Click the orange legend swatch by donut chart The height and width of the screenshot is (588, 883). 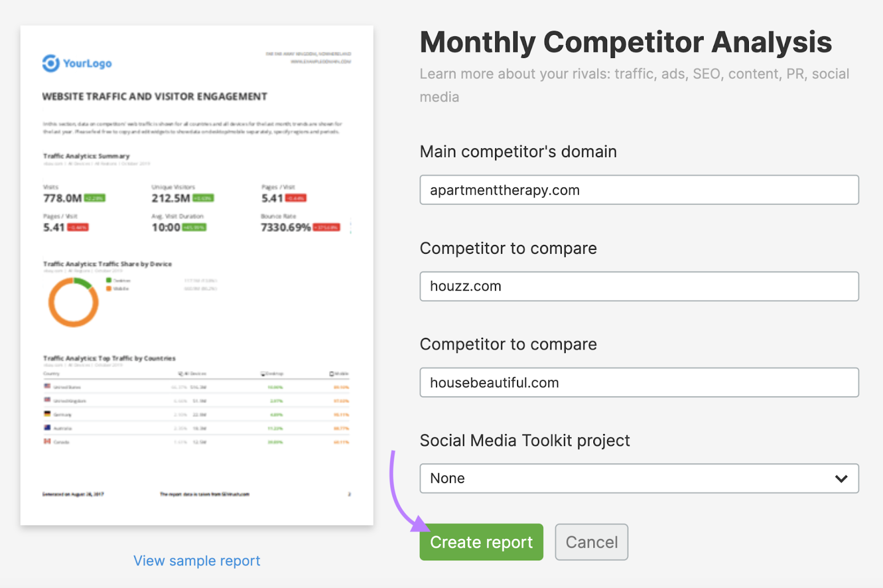click(x=109, y=288)
